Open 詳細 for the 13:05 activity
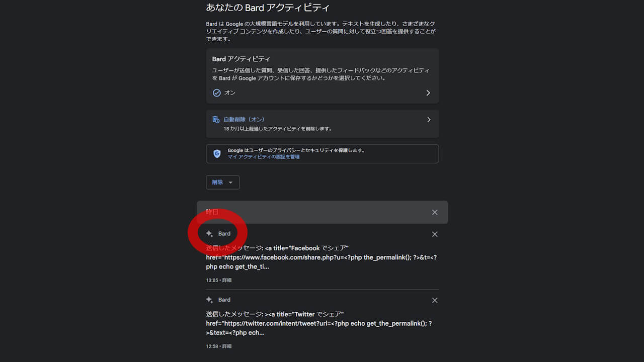This screenshot has width=644, height=362. (x=226, y=281)
